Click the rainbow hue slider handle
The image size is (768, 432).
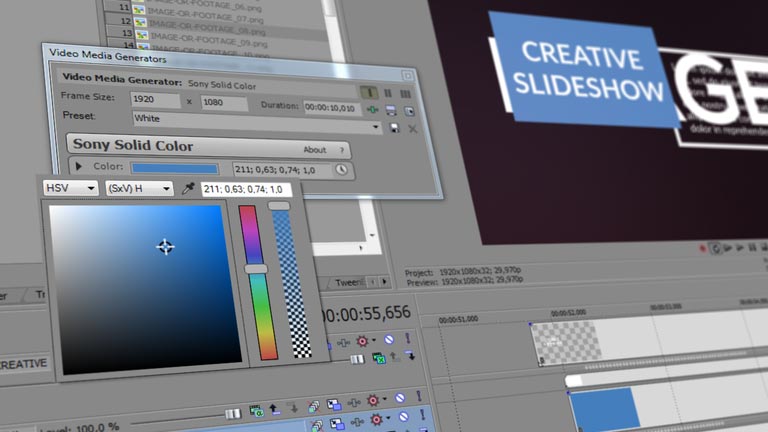[256, 269]
